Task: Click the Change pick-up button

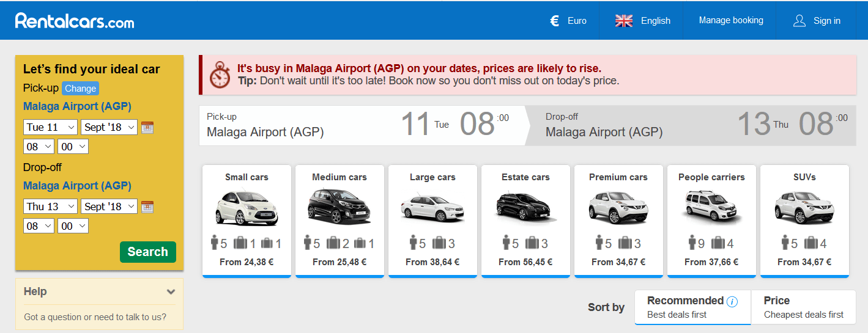Action: (80, 89)
